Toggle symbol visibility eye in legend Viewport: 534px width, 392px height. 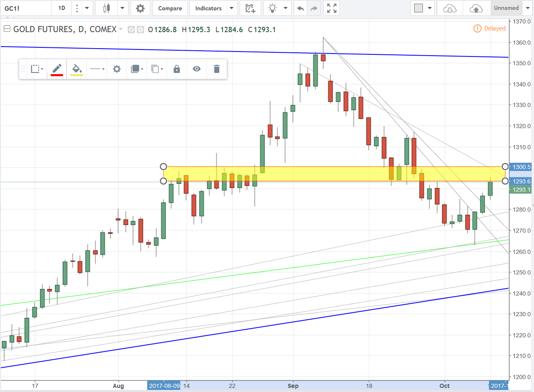[x=131, y=30]
